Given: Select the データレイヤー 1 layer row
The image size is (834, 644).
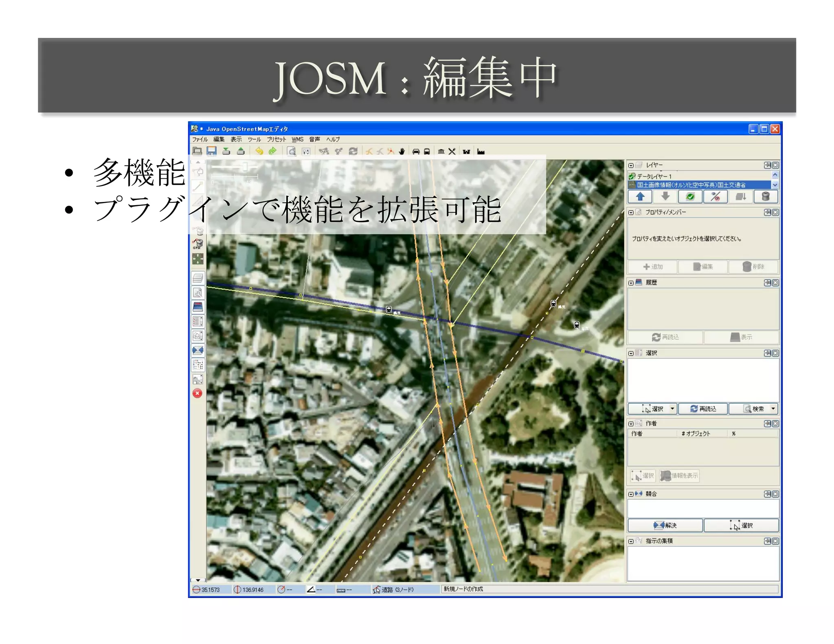Looking at the screenshot, I should 700,176.
